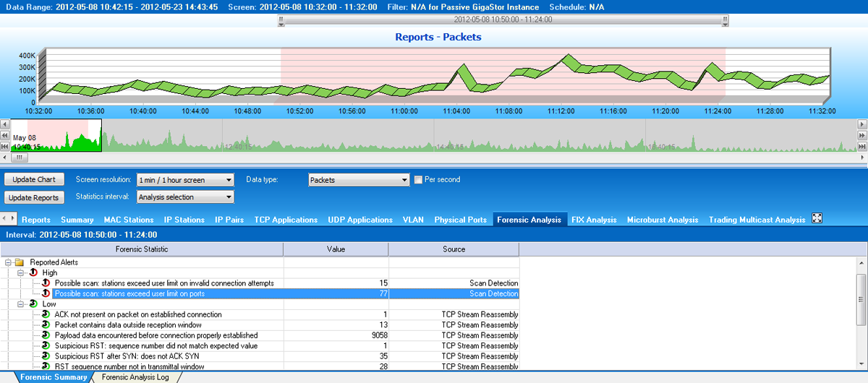868x383 pixels.
Task: Click timeline scrollbar left arrow
Action: point(5,157)
